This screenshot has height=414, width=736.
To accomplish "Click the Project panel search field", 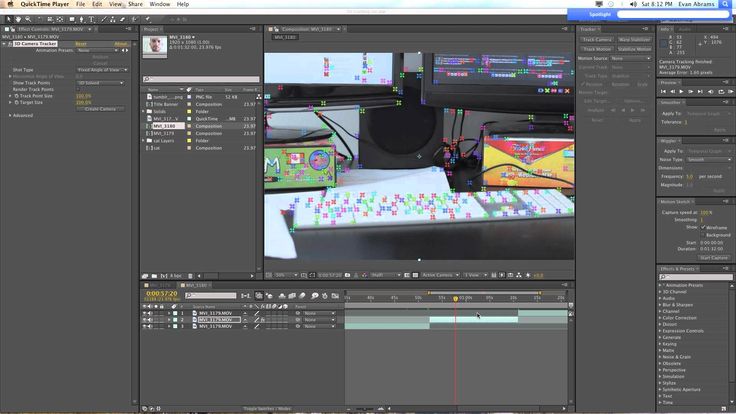I will click(201, 79).
